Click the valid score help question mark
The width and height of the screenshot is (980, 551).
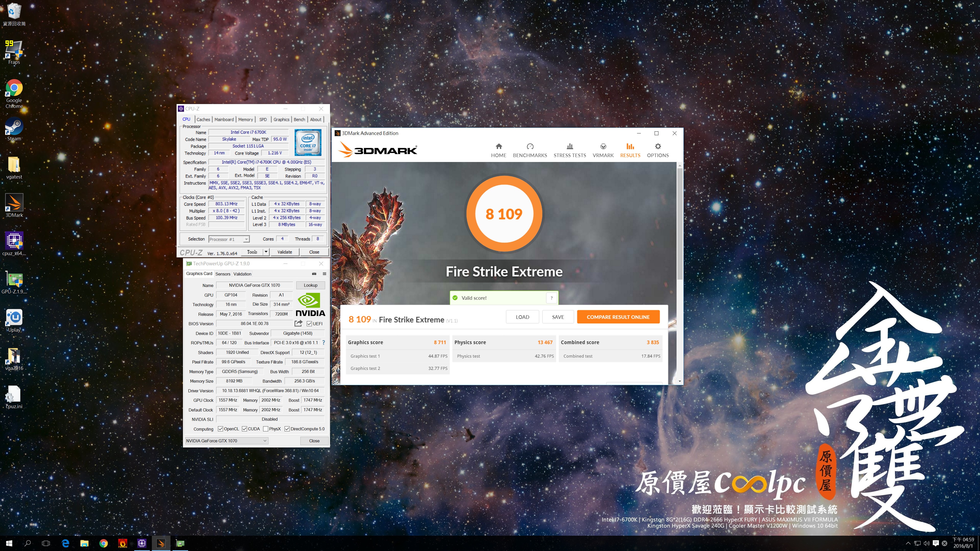[552, 298]
